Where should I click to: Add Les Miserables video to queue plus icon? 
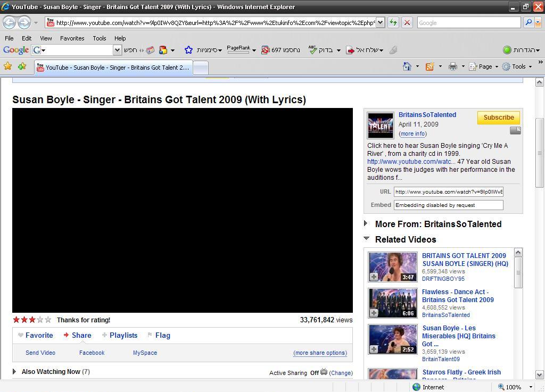(x=374, y=349)
